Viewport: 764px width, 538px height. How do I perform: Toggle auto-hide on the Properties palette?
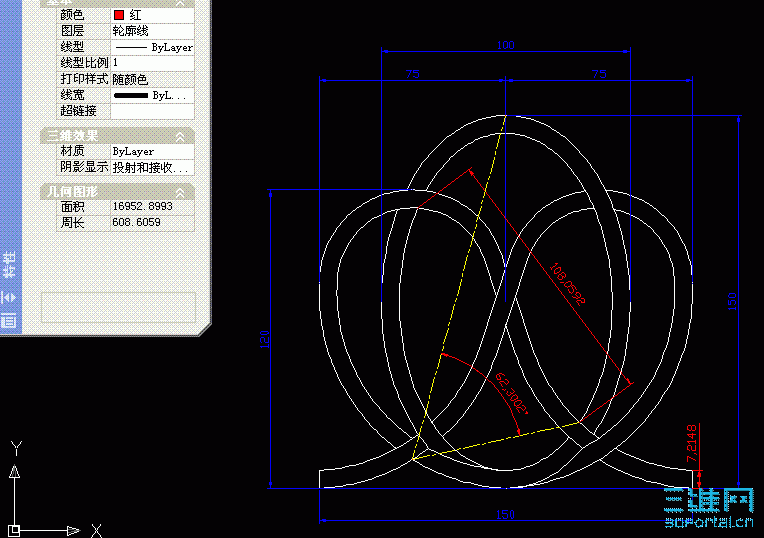coord(9,297)
